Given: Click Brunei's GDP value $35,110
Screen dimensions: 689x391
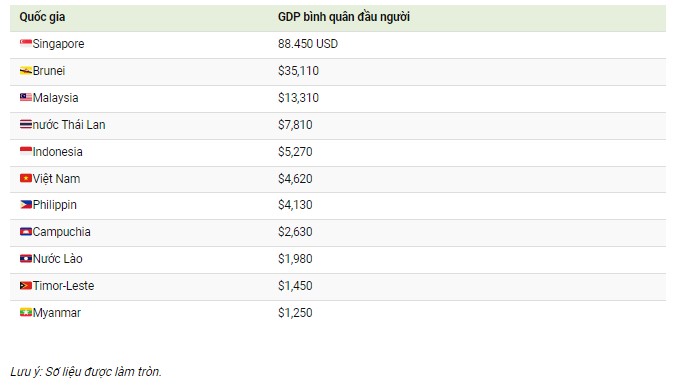Looking at the screenshot, I should pos(298,71).
